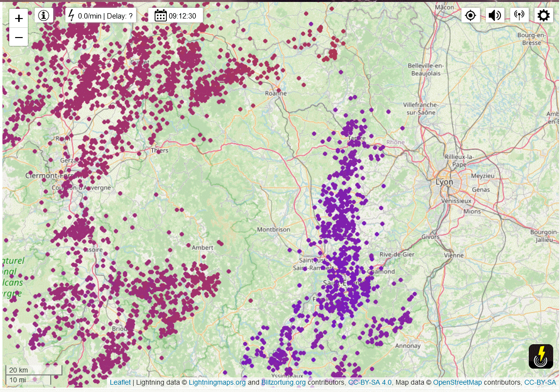Visit the Blitzortung.org link
Viewport: 560px width, 392px height.
click(x=283, y=383)
